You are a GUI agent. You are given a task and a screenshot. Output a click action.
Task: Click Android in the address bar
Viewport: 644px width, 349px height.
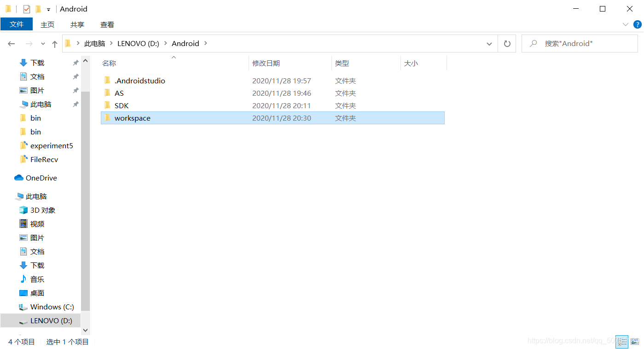186,43
